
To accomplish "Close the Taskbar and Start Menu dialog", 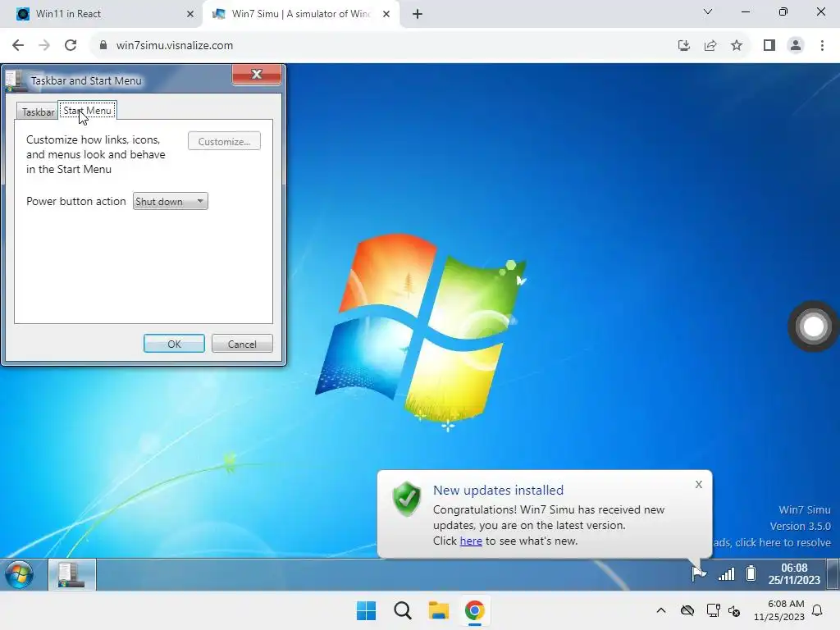I will tap(257, 75).
